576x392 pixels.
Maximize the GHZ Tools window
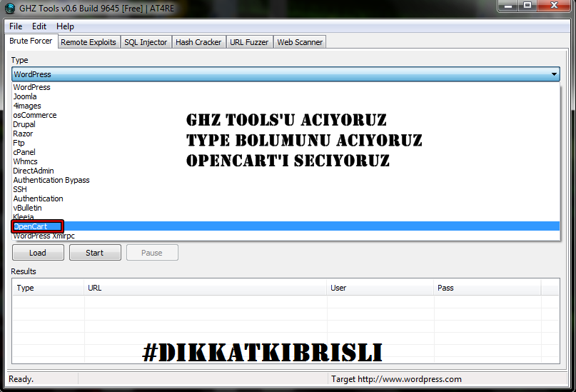pos(527,6)
